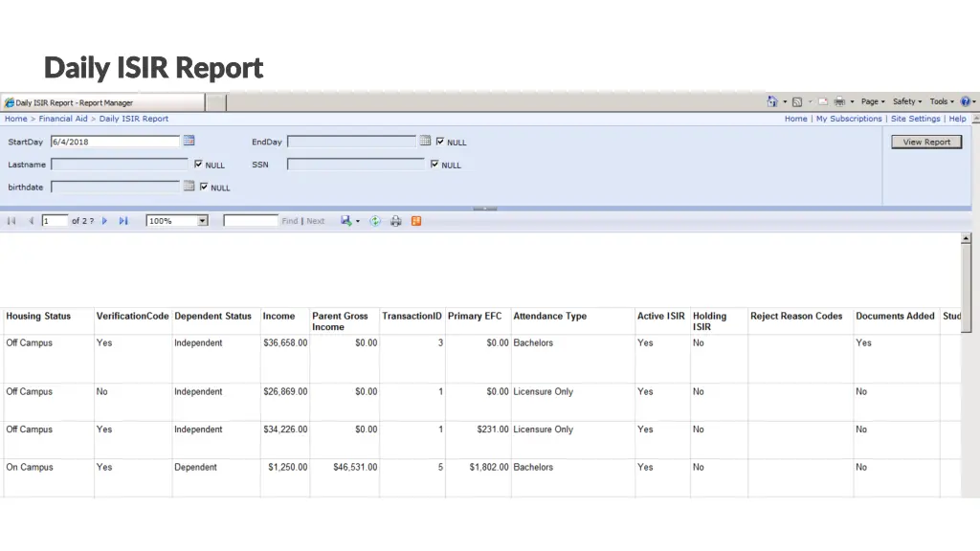Click the SSN input field
This screenshot has height=551, width=980.
pyautogui.click(x=356, y=165)
